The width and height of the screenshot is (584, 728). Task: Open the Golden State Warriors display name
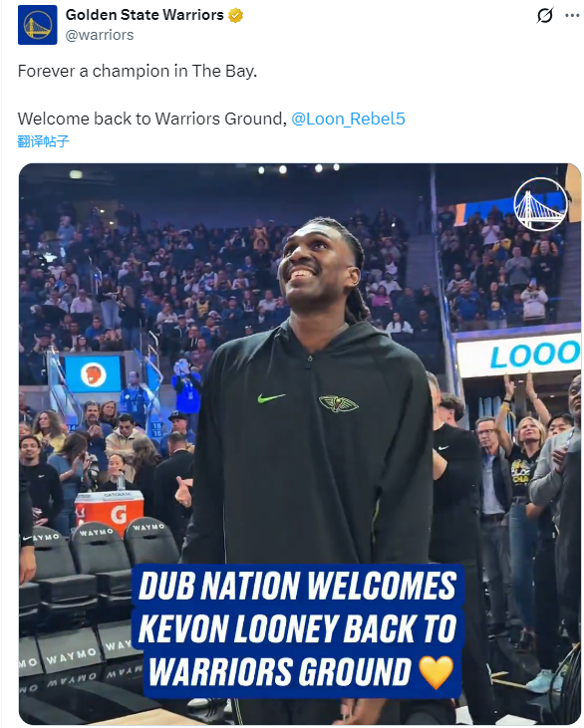coord(145,15)
